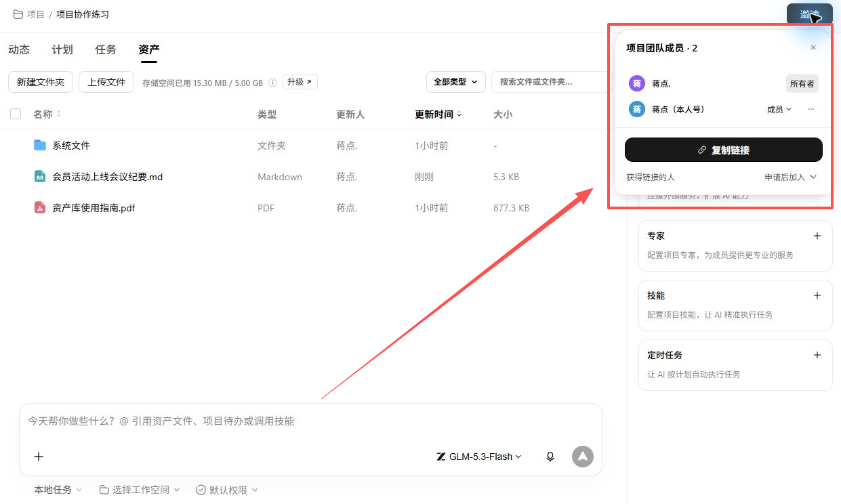This screenshot has width=841, height=504.
Task: Click the 大小 column header
Action: (503, 114)
